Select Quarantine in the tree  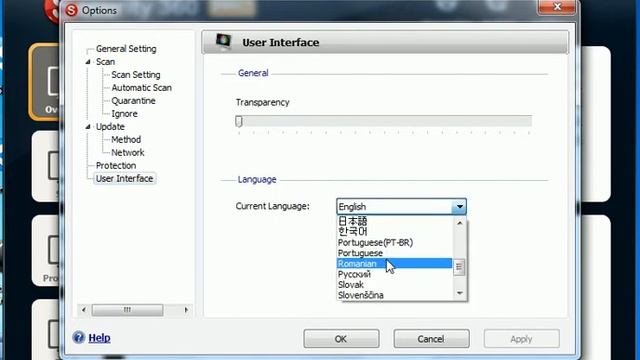133,101
